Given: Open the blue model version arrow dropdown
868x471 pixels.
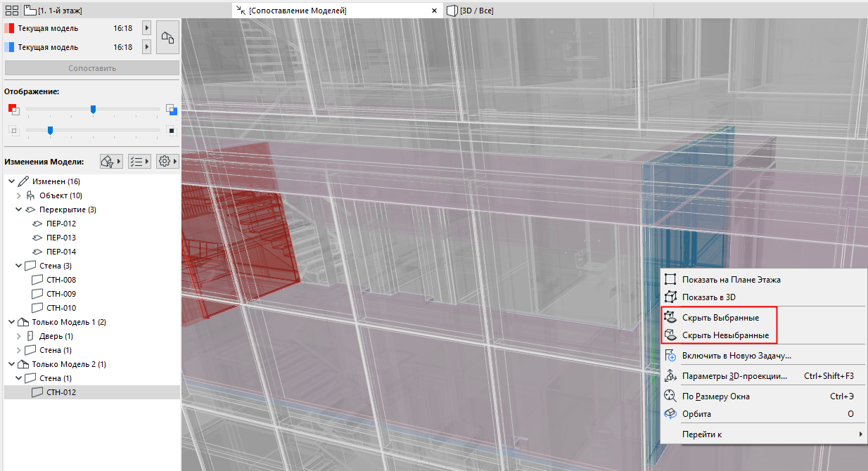Looking at the screenshot, I should (x=147, y=47).
